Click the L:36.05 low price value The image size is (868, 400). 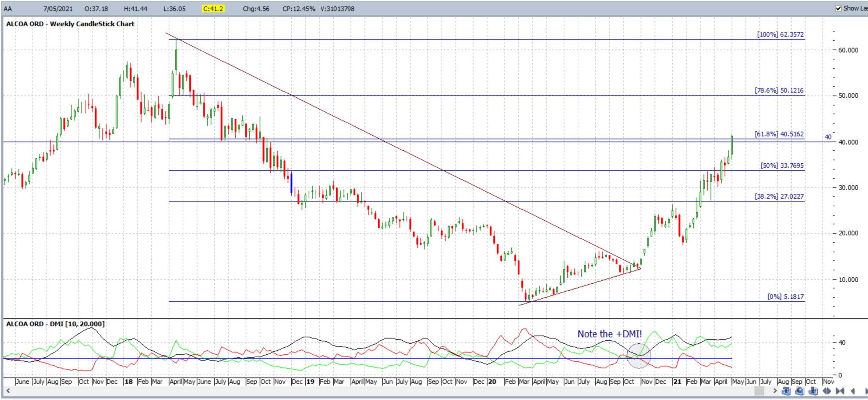(175, 9)
